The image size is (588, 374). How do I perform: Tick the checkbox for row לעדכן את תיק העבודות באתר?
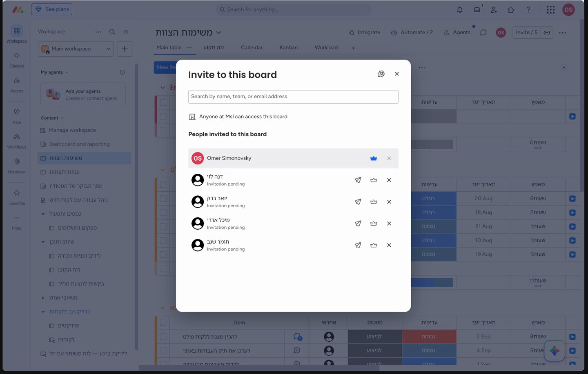pos(163,351)
